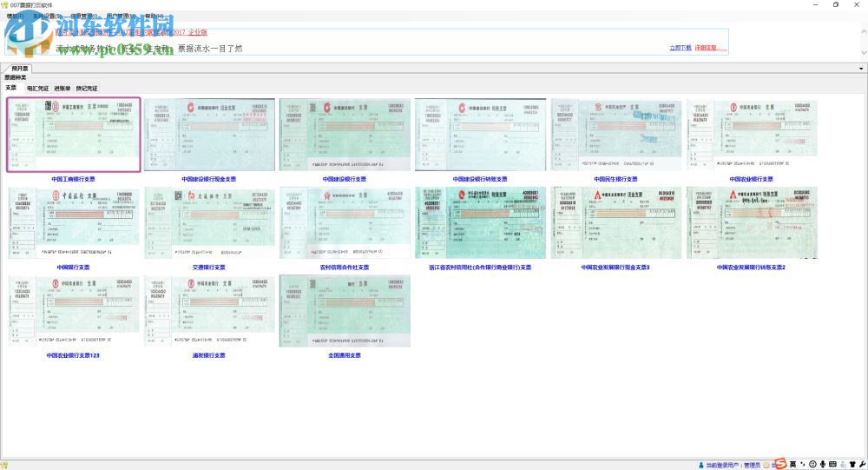This screenshot has width=868, height=470.
Task: Click banner scroll-down chevron
Action: click(864, 52)
